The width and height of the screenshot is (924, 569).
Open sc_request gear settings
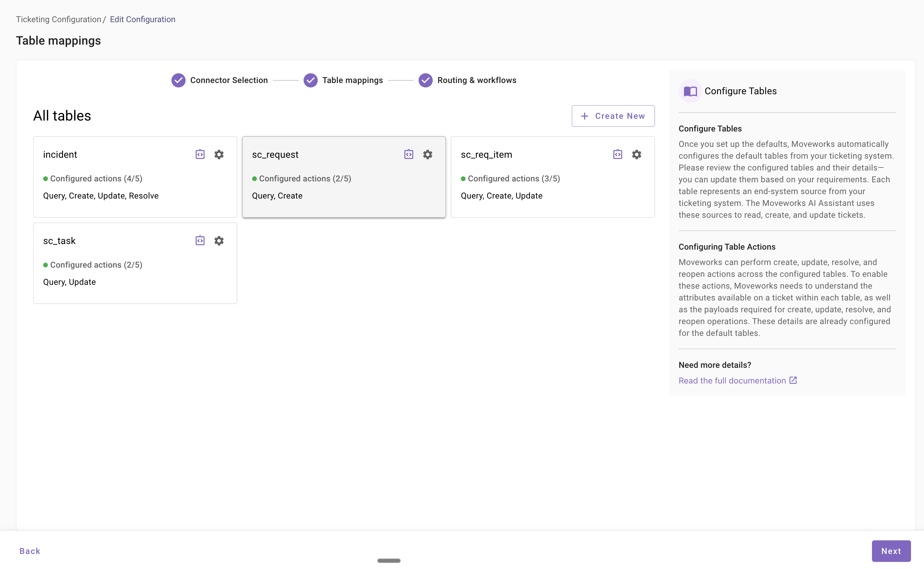[427, 154]
